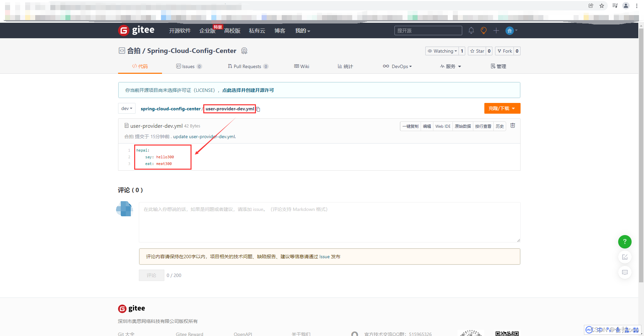Click the Gitee logo in header
Screen dimensions: 644x336
click(136, 30)
